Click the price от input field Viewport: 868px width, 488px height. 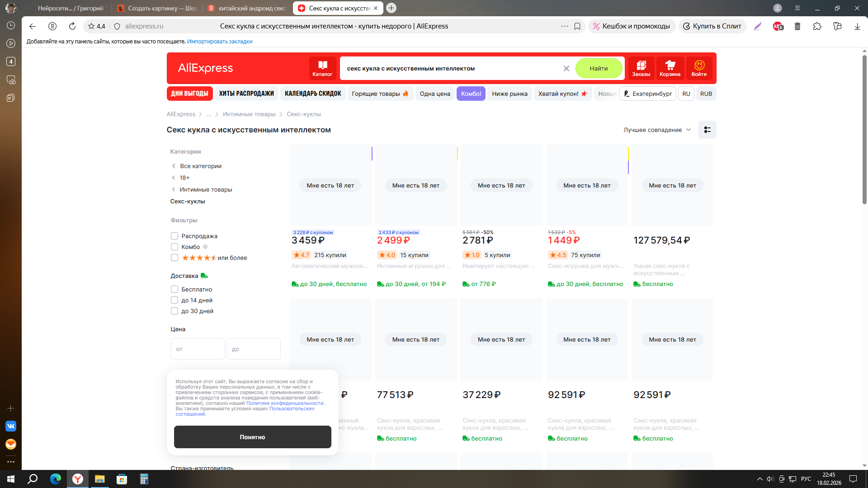[198, 349]
